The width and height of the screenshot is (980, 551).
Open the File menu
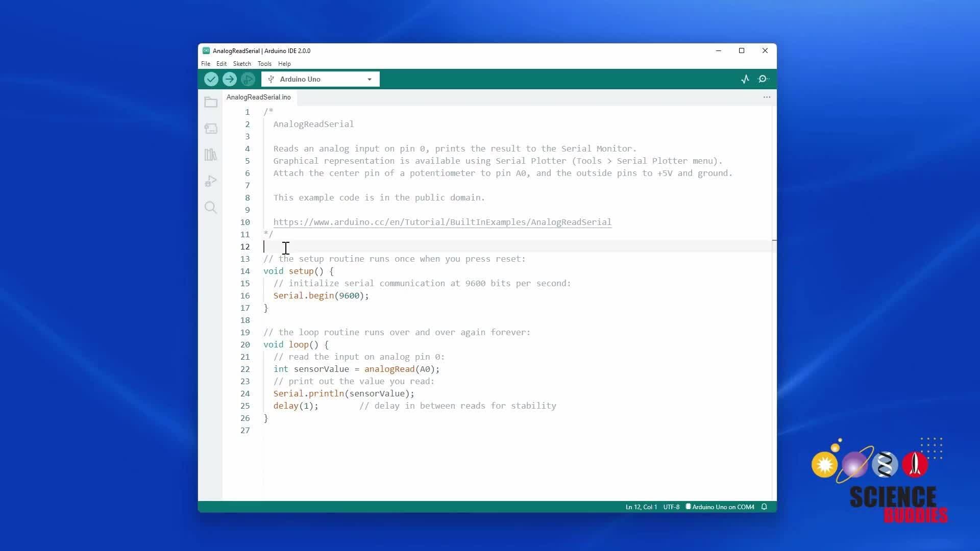[206, 64]
